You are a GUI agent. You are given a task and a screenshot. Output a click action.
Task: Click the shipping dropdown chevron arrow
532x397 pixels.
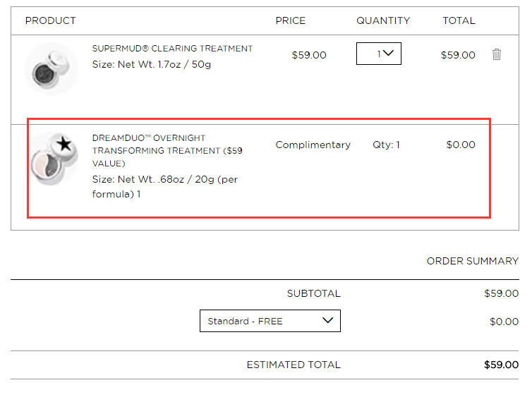[x=328, y=320]
